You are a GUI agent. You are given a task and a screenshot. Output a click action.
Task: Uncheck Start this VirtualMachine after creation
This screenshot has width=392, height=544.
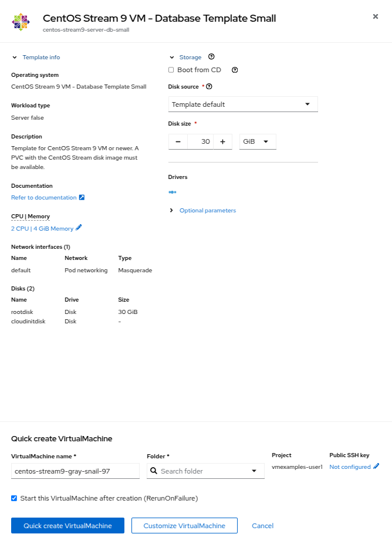(x=14, y=498)
